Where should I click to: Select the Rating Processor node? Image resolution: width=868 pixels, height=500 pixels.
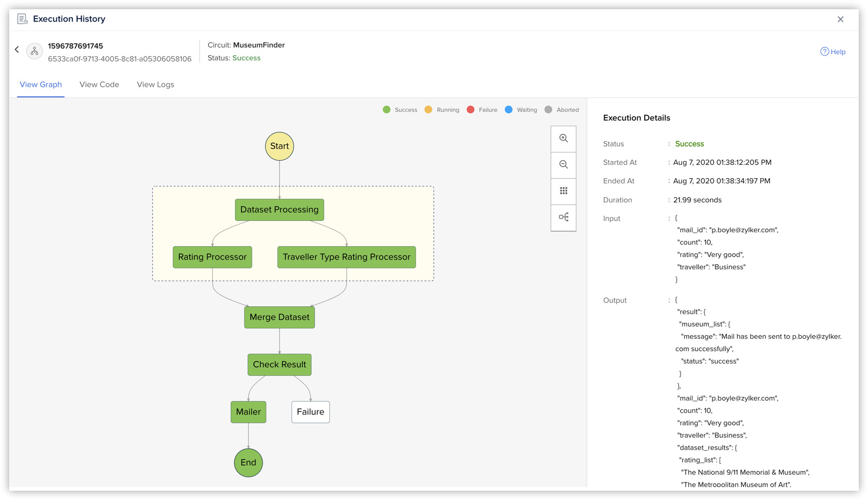tap(212, 257)
